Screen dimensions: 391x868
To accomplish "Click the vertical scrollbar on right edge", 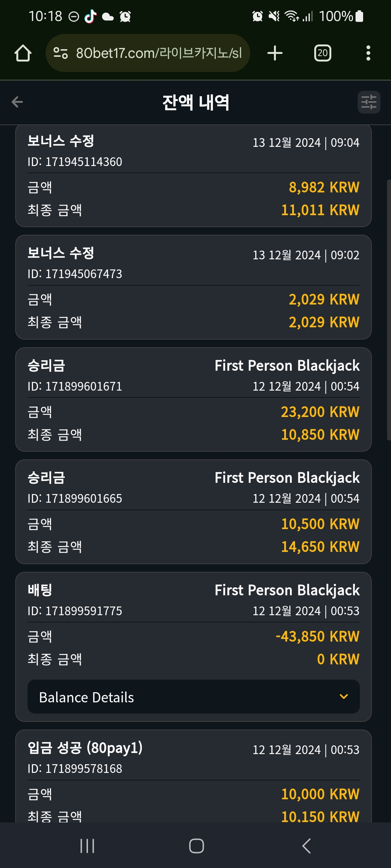I will coord(389,310).
